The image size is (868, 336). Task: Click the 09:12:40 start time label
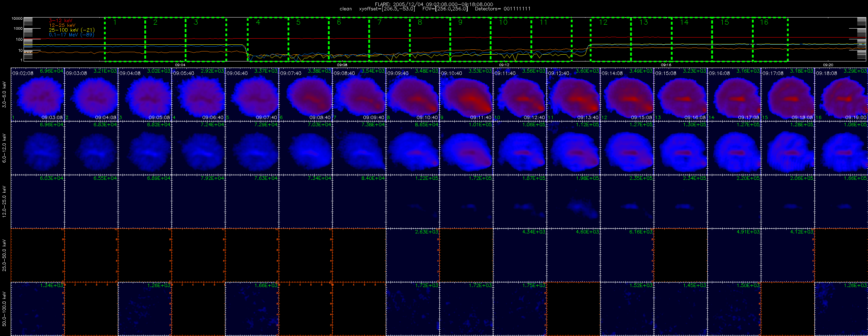click(558, 73)
